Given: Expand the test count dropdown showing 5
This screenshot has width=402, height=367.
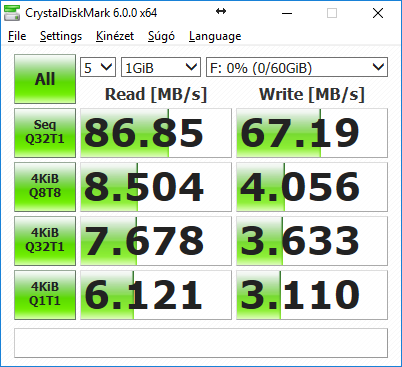Looking at the screenshot, I should 98,67.
